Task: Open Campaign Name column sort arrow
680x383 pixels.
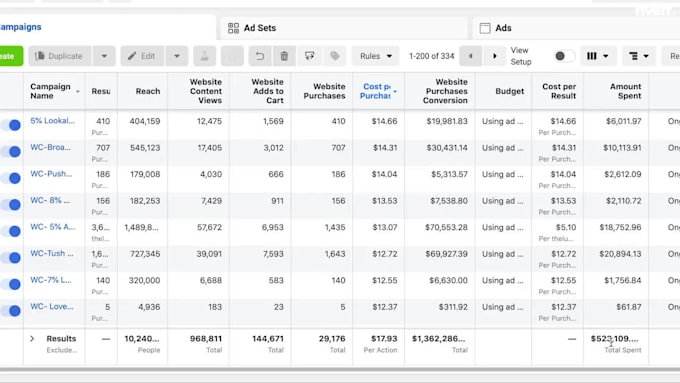Action: coord(78,92)
